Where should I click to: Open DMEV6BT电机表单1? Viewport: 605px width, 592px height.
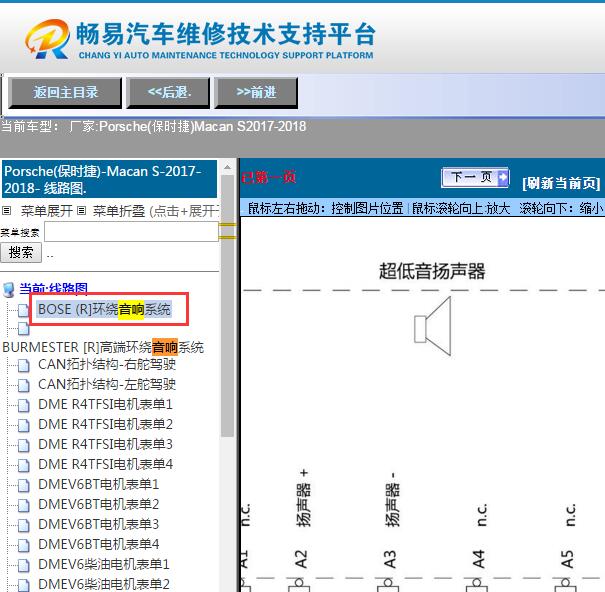[x=98, y=484]
